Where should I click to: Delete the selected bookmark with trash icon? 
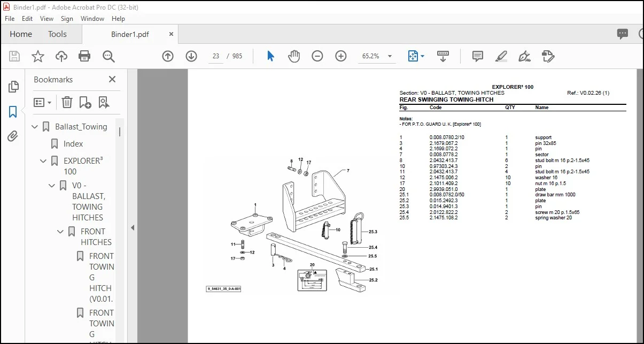click(x=67, y=102)
